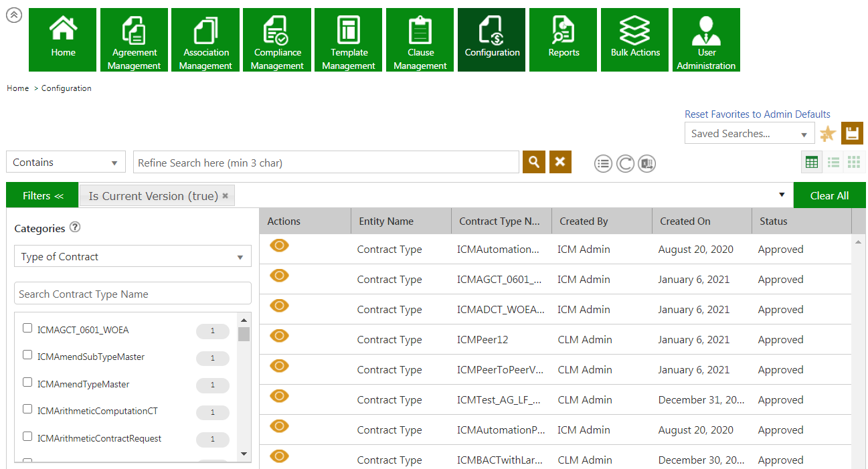868x469 pixels.
Task: Click the Reset Favorites to Admin Defaults link
Action: click(x=757, y=114)
